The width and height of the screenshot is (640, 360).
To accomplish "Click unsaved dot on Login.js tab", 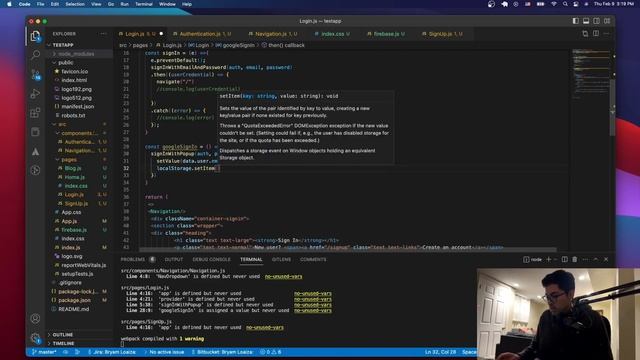I will [x=161, y=34].
